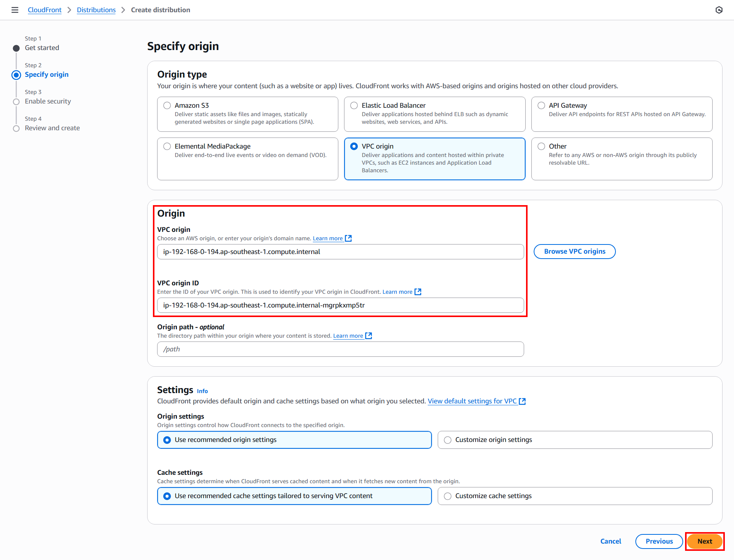Open the hamburger navigation menu
The width and height of the screenshot is (734, 560).
point(15,10)
